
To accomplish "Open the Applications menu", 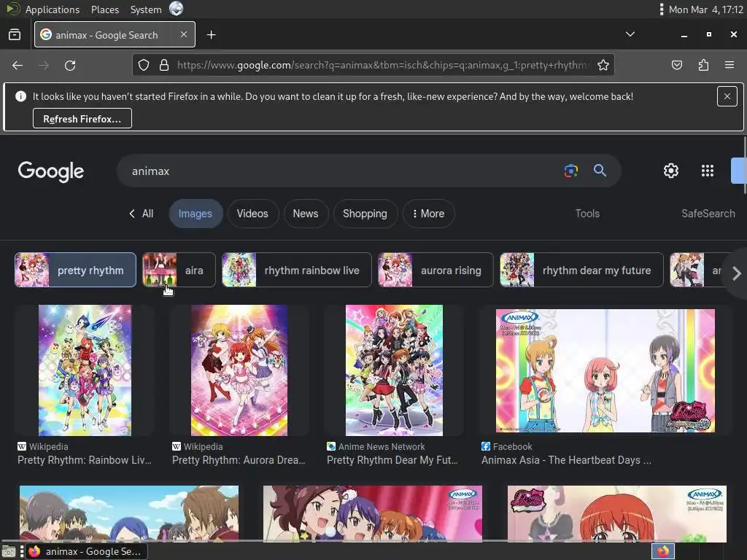I will tap(53, 9).
